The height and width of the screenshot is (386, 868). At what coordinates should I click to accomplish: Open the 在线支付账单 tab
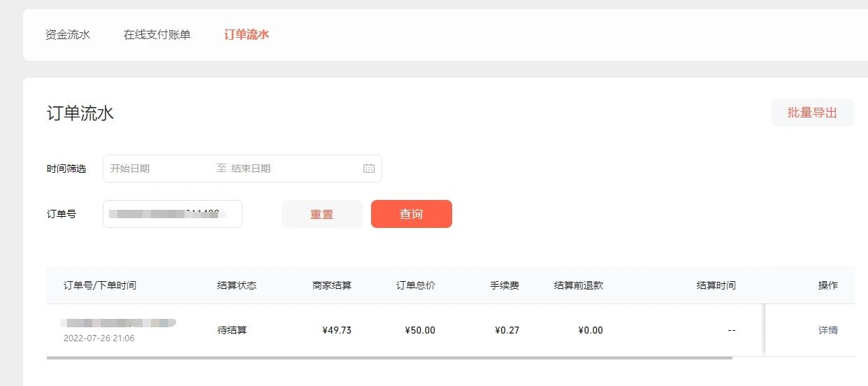click(157, 34)
